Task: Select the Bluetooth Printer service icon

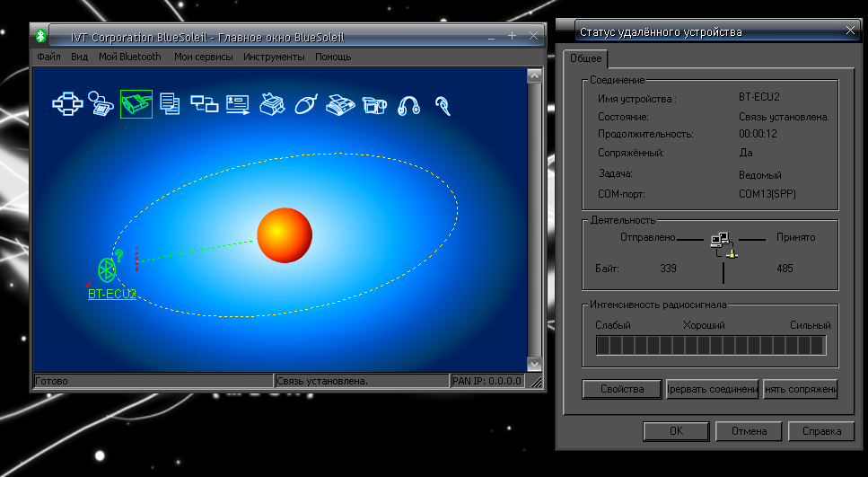Action: (x=272, y=104)
